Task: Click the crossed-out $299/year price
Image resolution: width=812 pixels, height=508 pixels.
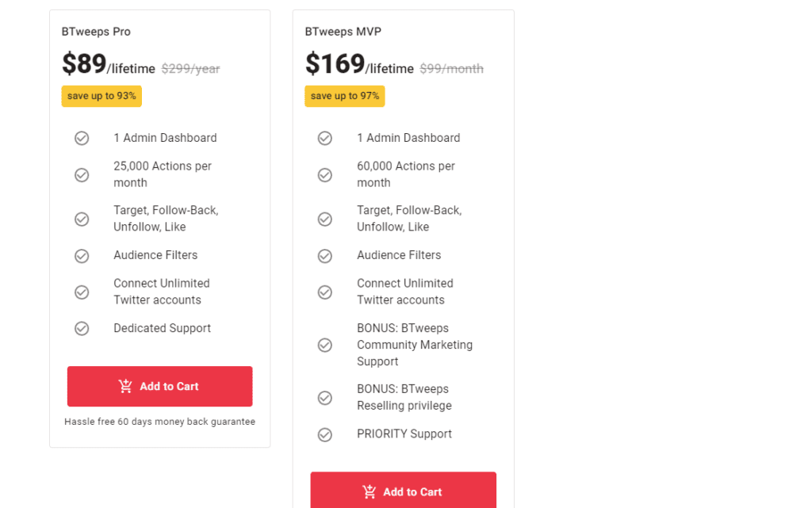Action: click(x=190, y=69)
